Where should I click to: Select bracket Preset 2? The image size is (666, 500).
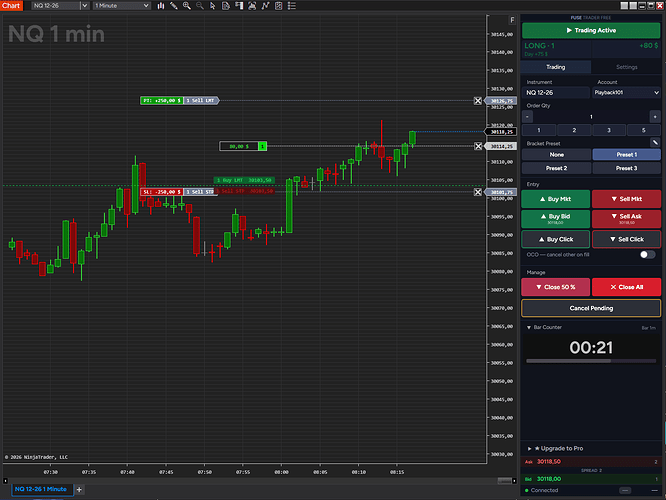556,168
